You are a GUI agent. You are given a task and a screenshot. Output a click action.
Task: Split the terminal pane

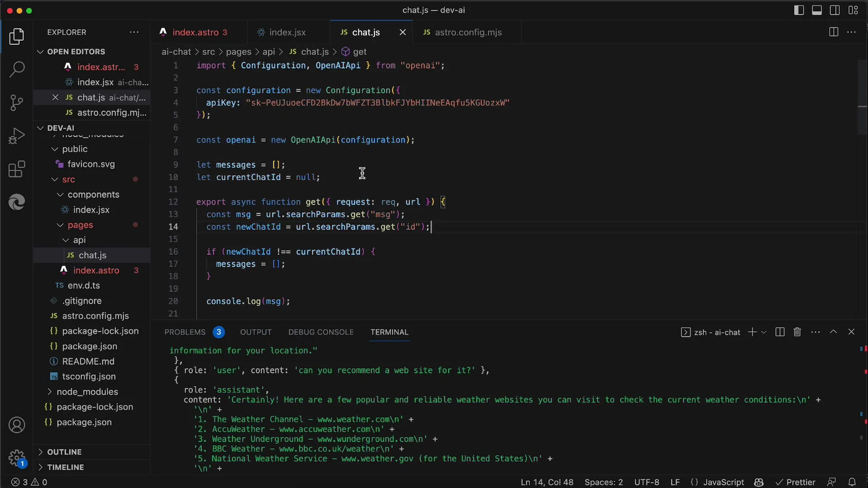coord(779,332)
